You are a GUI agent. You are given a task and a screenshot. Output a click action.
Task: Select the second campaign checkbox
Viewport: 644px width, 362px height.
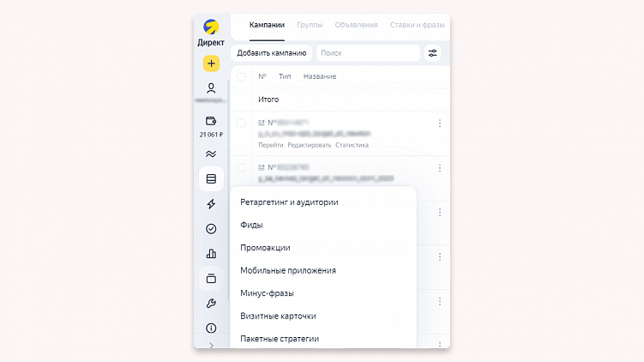click(241, 167)
